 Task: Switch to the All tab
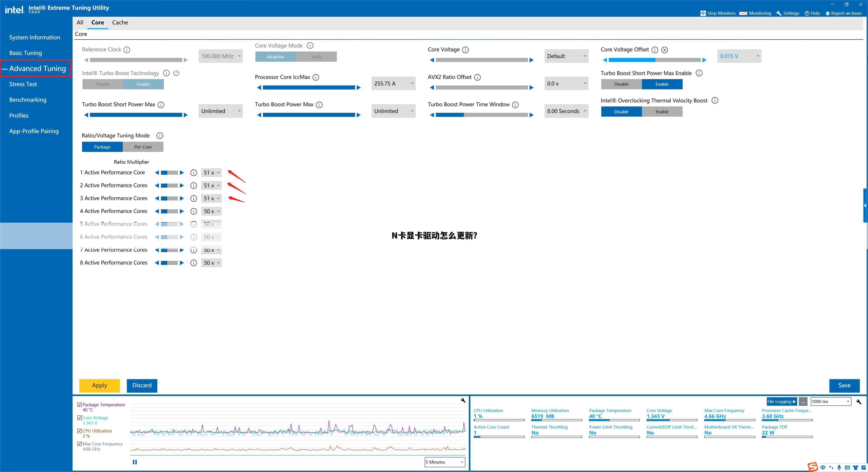click(80, 23)
